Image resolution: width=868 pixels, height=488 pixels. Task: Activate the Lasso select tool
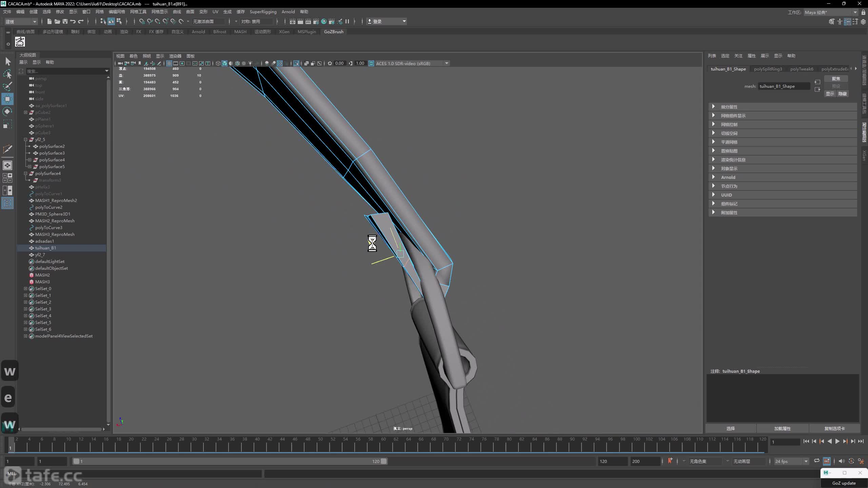[7, 74]
